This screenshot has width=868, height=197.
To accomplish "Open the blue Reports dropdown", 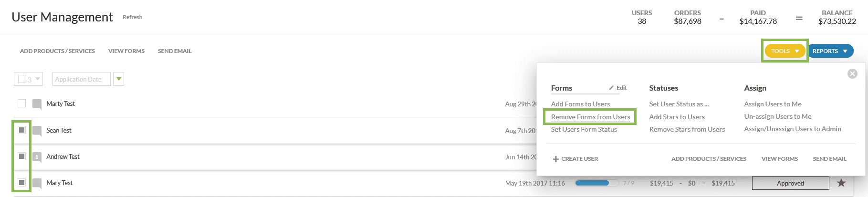I will point(830,51).
